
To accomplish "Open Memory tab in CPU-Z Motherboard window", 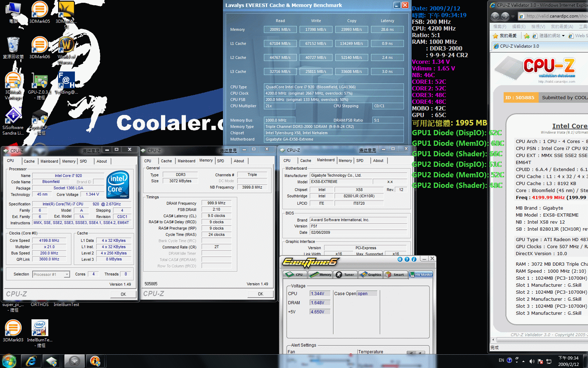I will click(x=345, y=161).
